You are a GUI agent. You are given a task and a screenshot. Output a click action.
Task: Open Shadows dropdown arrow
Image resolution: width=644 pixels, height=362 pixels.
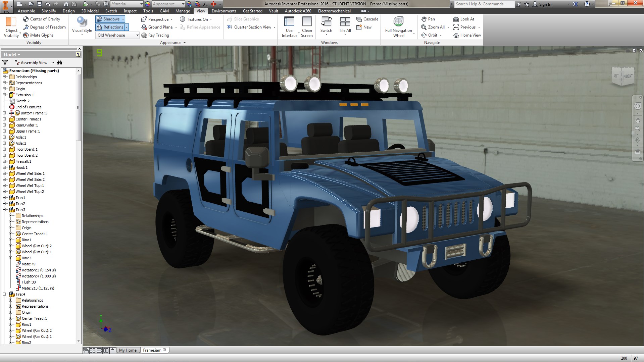coord(123,19)
